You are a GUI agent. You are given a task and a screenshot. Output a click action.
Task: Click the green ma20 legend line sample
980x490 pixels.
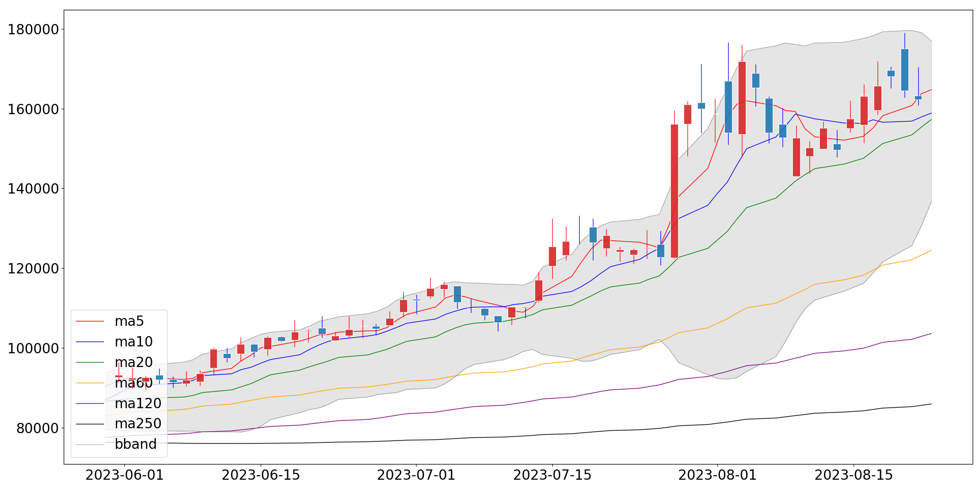point(90,363)
